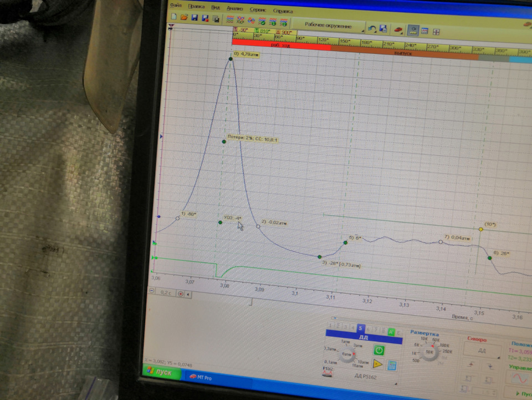Click the Потери 2% СС 10,8:1 label

click(252, 139)
